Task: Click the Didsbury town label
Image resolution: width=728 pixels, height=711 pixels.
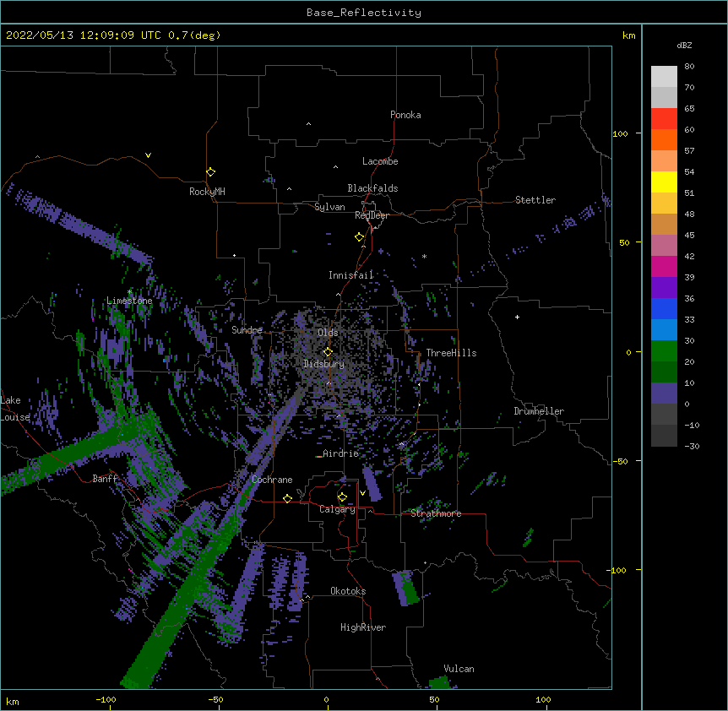Action: (x=324, y=364)
